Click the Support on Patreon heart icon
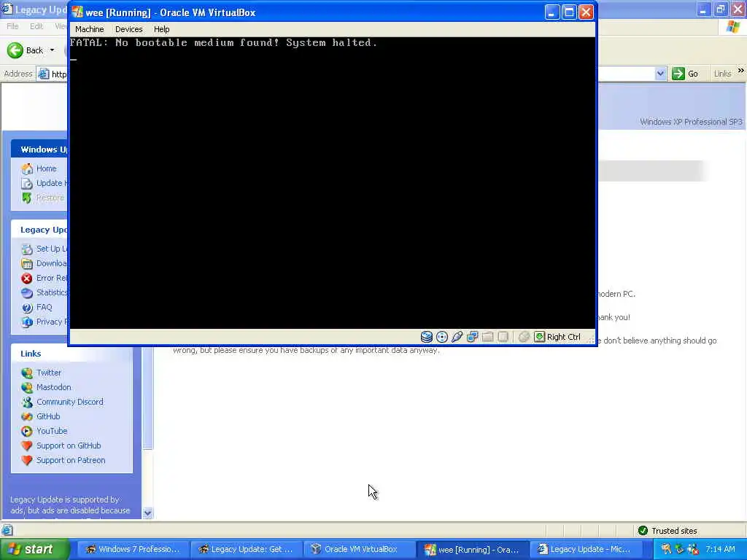 click(27, 460)
